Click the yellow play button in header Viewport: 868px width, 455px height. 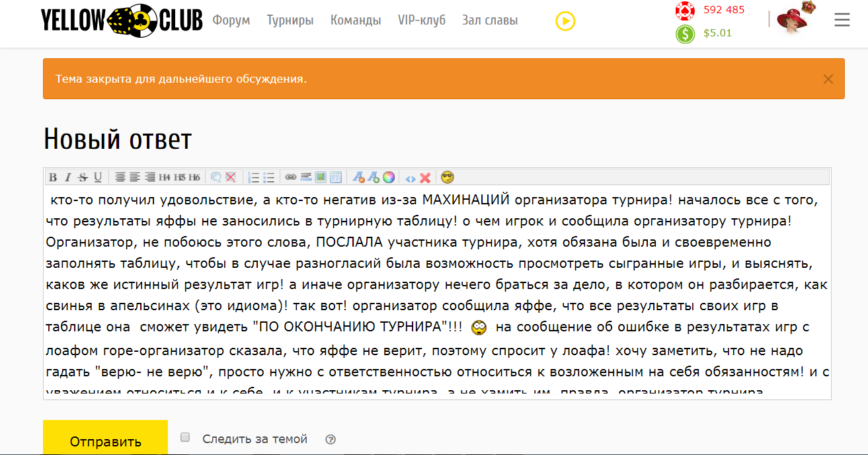coord(565,21)
